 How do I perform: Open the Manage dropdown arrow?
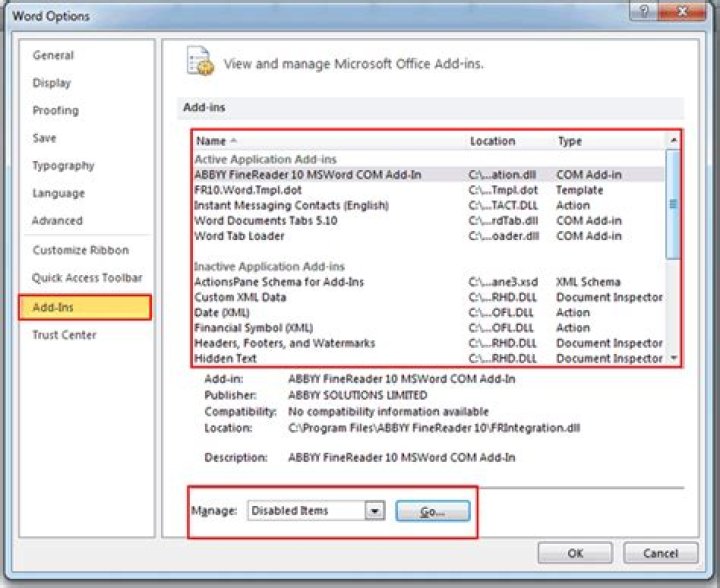(x=375, y=511)
